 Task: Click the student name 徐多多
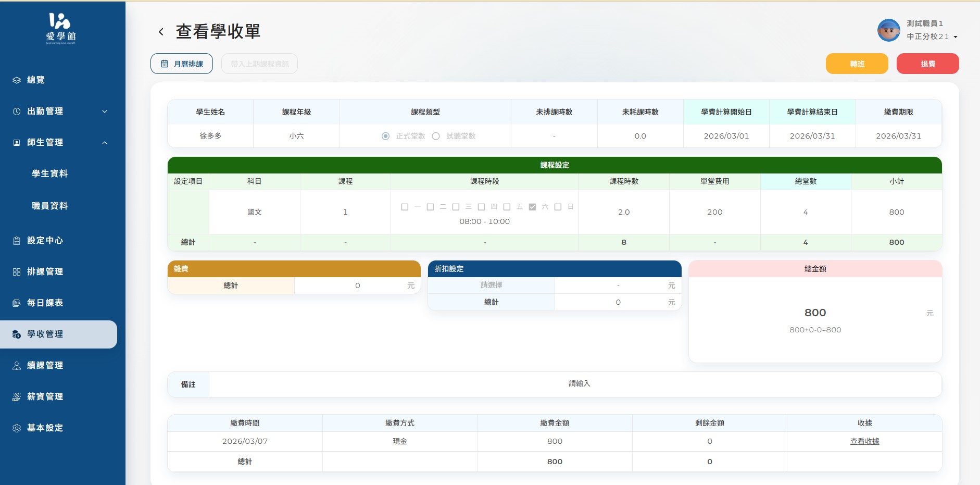(210, 136)
